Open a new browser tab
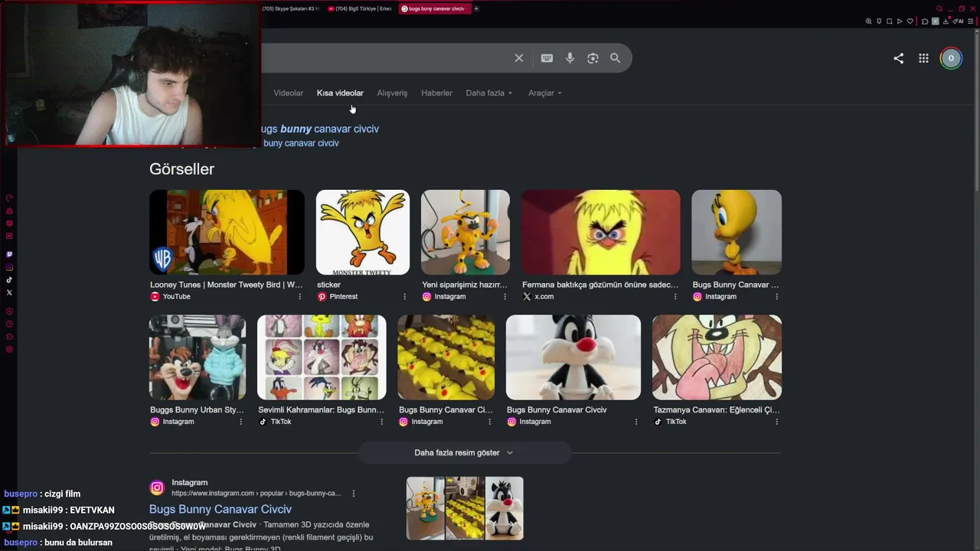Screen dimensions: 980x551 (x=476, y=8)
